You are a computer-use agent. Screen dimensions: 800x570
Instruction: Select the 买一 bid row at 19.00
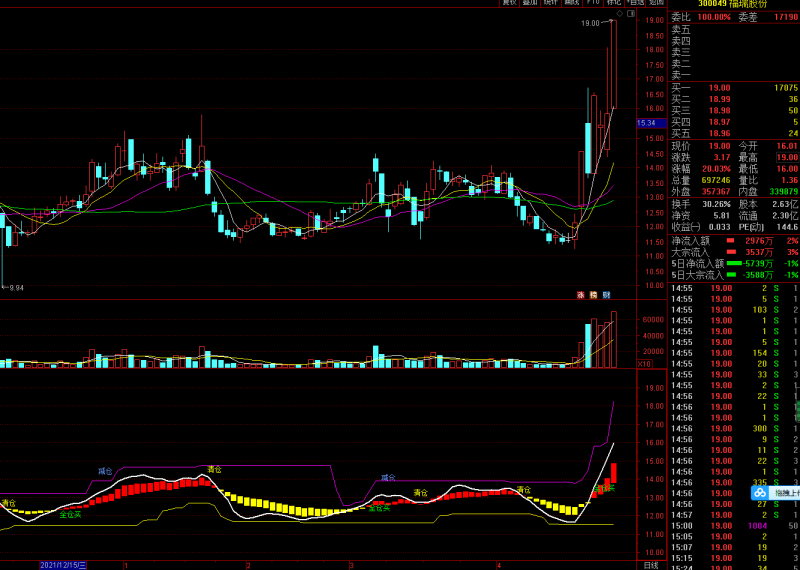point(734,88)
